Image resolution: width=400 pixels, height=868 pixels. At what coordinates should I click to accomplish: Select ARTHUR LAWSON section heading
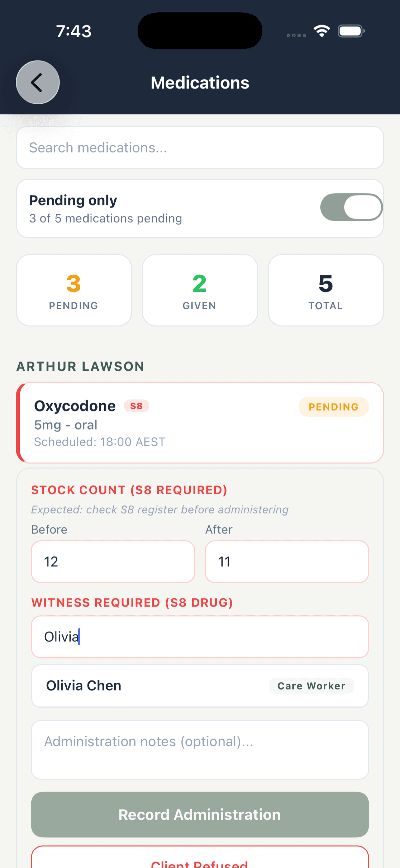80,366
